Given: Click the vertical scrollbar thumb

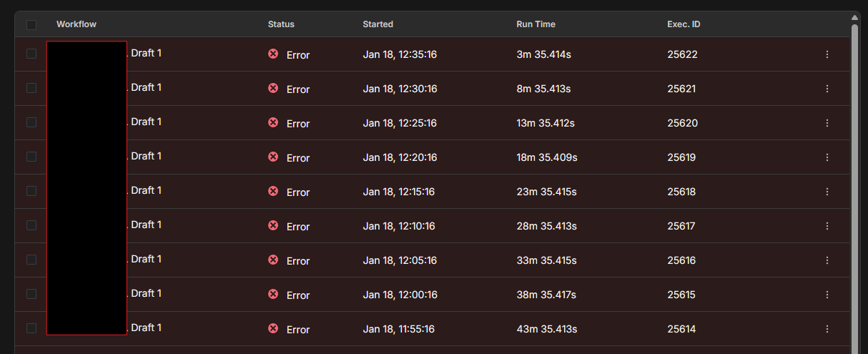Looking at the screenshot, I should (x=854, y=179).
